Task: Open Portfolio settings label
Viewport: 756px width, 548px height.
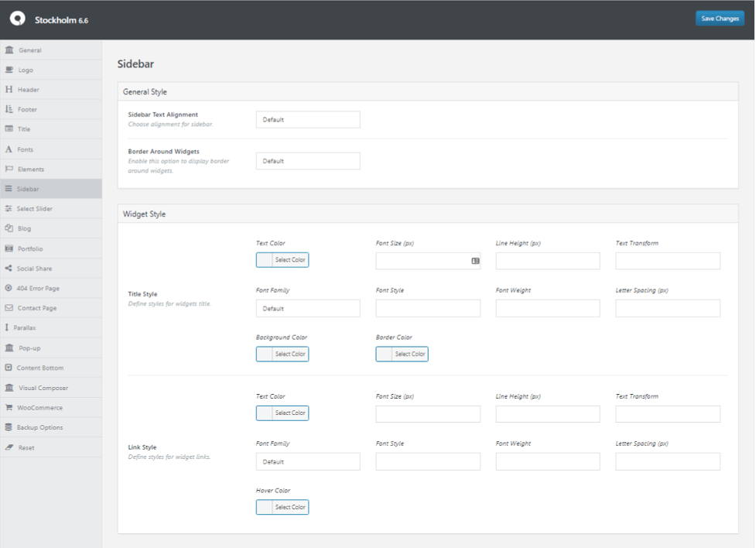Action: (30, 249)
